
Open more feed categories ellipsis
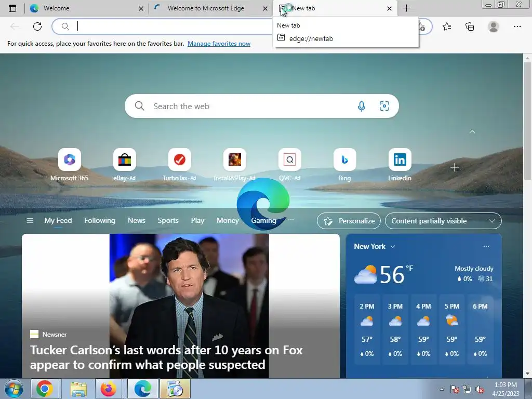[x=291, y=220]
